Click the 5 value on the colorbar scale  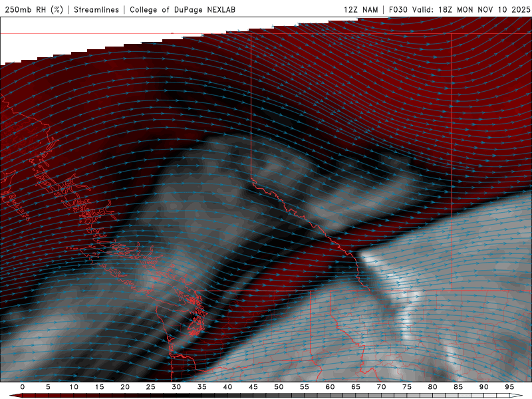(x=48, y=387)
